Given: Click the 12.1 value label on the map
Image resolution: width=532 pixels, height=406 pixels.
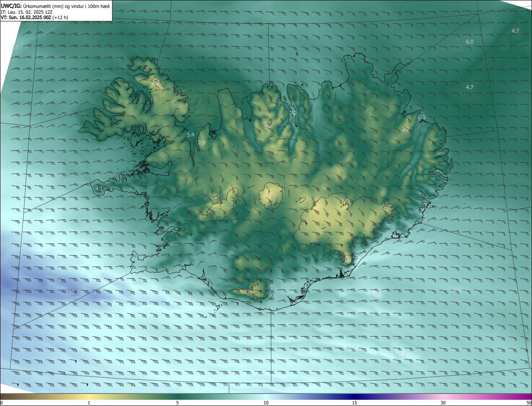Looking at the screenshot, I should click(x=74, y=292).
